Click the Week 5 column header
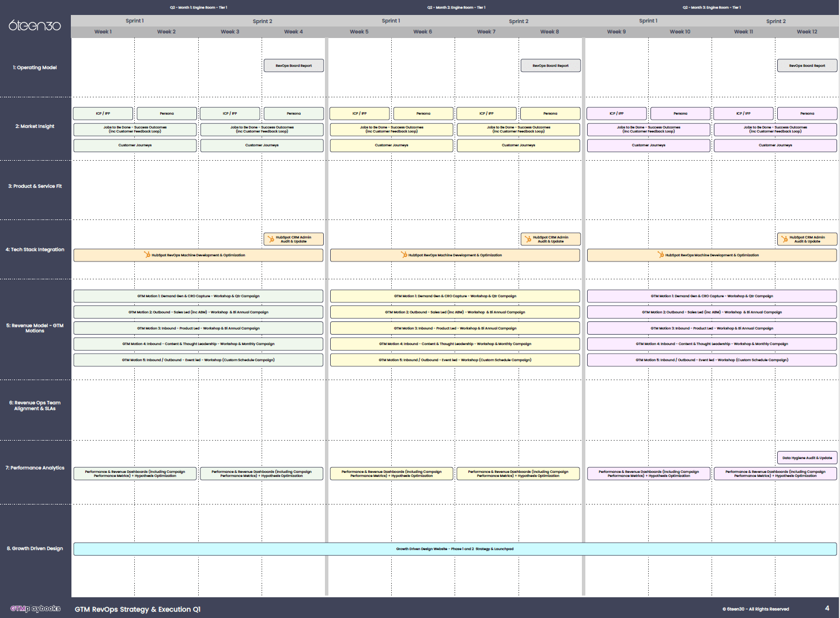 [359, 32]
